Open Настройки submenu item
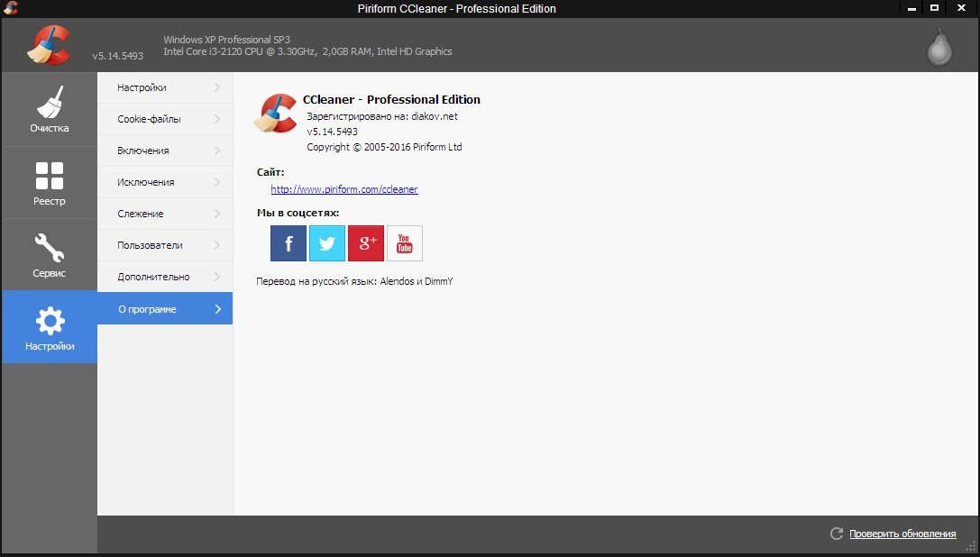The image size is (980, 557). point(165,87)
